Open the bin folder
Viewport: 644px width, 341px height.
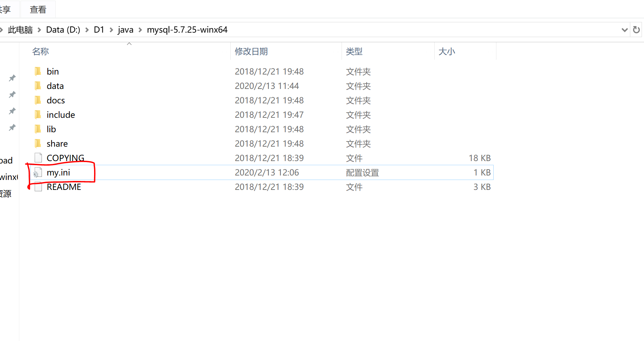(53, 71)
